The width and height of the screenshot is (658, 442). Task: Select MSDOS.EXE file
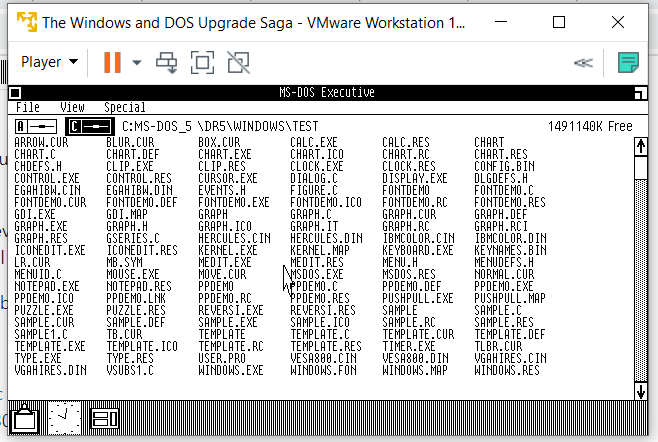(317, 275)
